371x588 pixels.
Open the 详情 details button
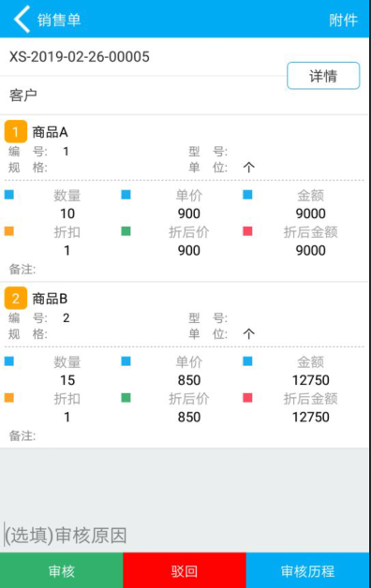coord(323,76)
